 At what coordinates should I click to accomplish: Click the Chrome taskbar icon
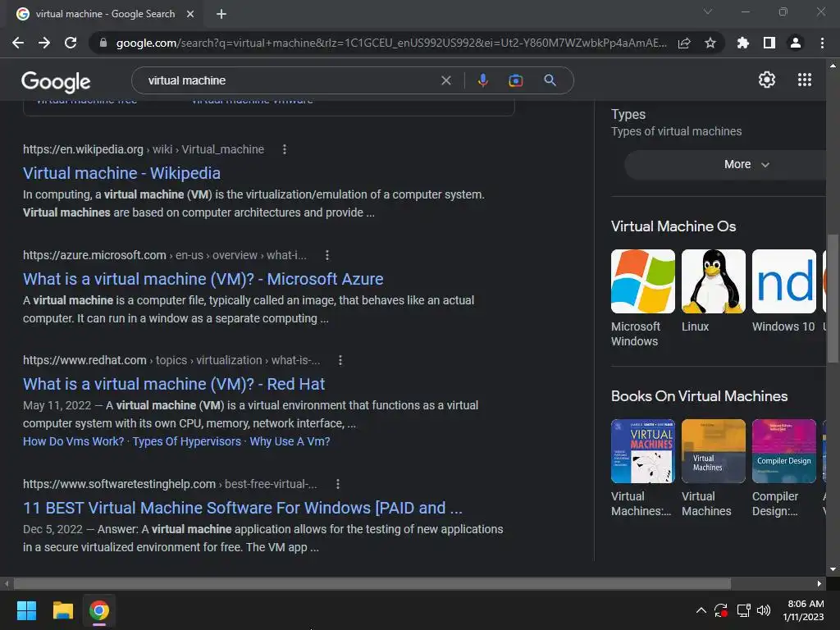[99, 610]
